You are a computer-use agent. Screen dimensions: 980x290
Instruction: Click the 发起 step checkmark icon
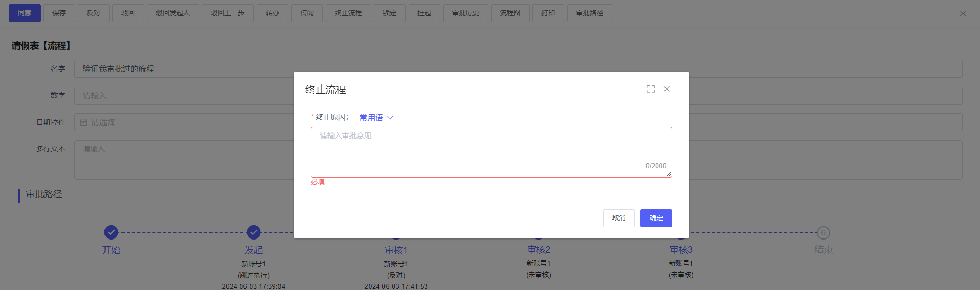tap(253, 232)
